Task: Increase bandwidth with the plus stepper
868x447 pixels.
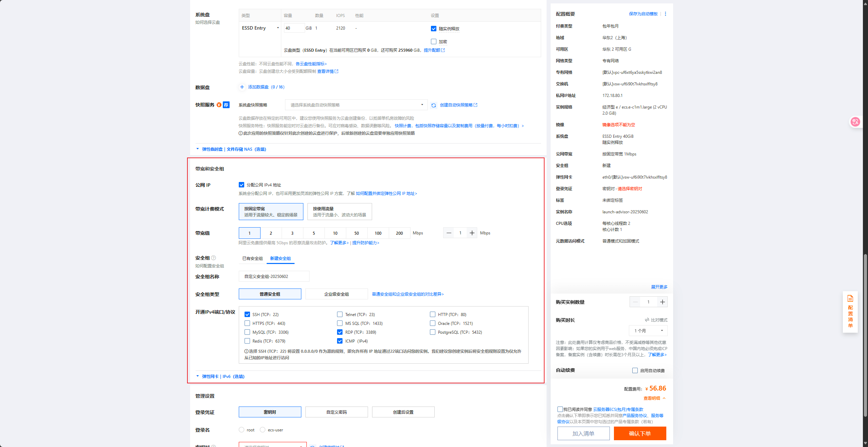Action: coord(472,233)
